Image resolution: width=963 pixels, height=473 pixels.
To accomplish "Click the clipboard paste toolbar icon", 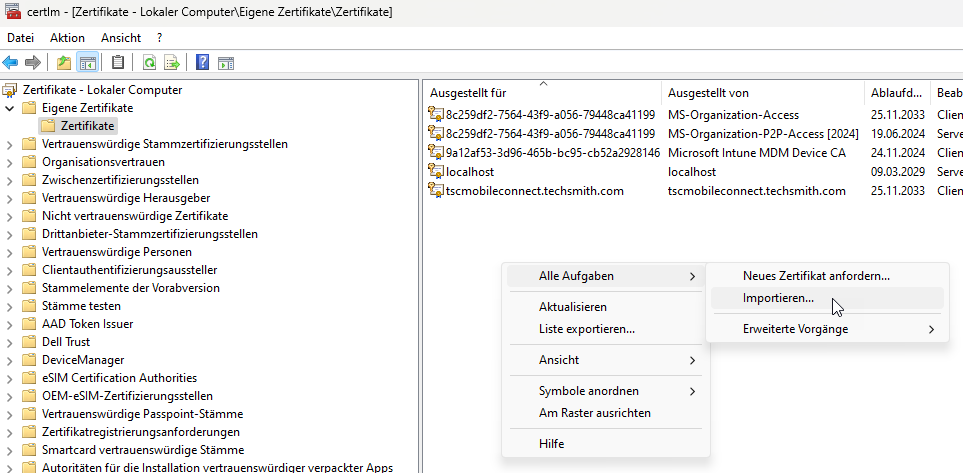I will [118, 63].
